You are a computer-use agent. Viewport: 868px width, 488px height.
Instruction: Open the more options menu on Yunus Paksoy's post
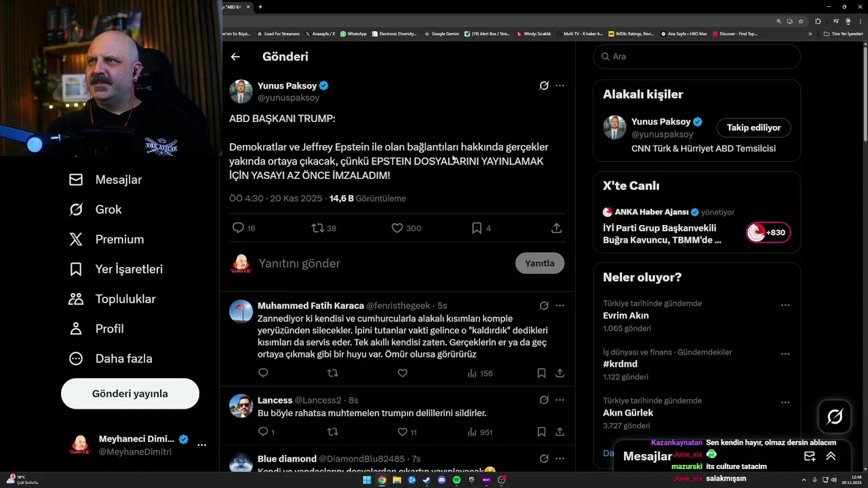[559, 85]
